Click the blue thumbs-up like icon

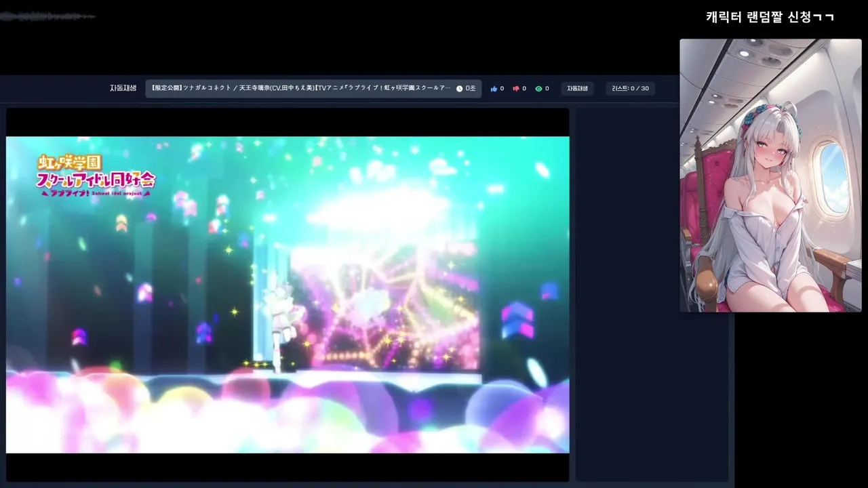494,89
